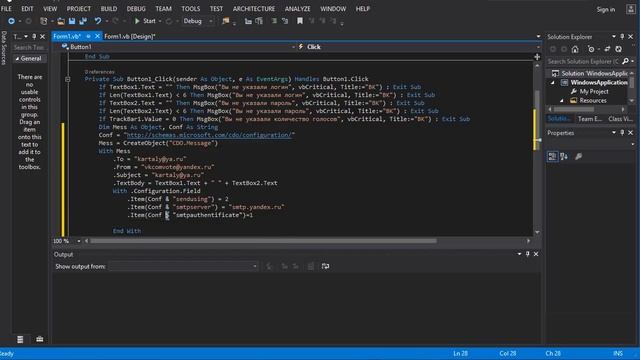Click the Find in Files toolbar icon

(225, 21)
